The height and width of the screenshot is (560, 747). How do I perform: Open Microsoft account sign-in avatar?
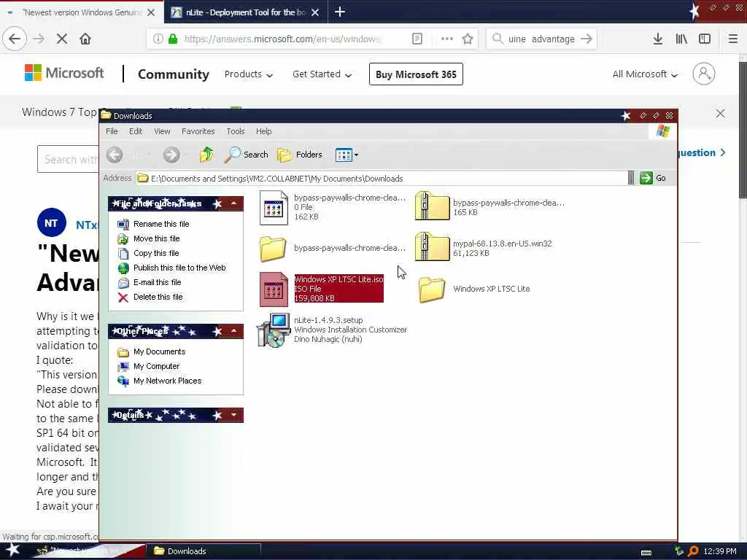pos(704,74)
